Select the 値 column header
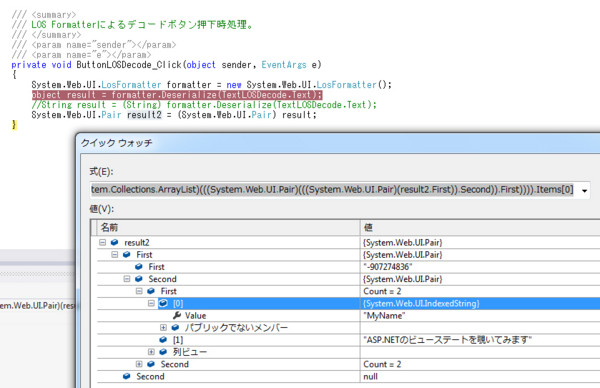 point(480,227)
